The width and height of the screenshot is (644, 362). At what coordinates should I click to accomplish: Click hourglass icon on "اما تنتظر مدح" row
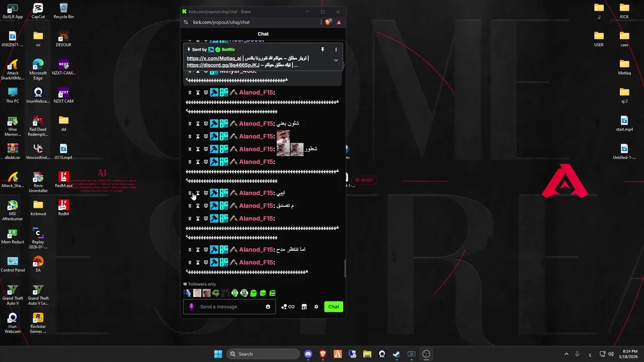click(198, 250)
